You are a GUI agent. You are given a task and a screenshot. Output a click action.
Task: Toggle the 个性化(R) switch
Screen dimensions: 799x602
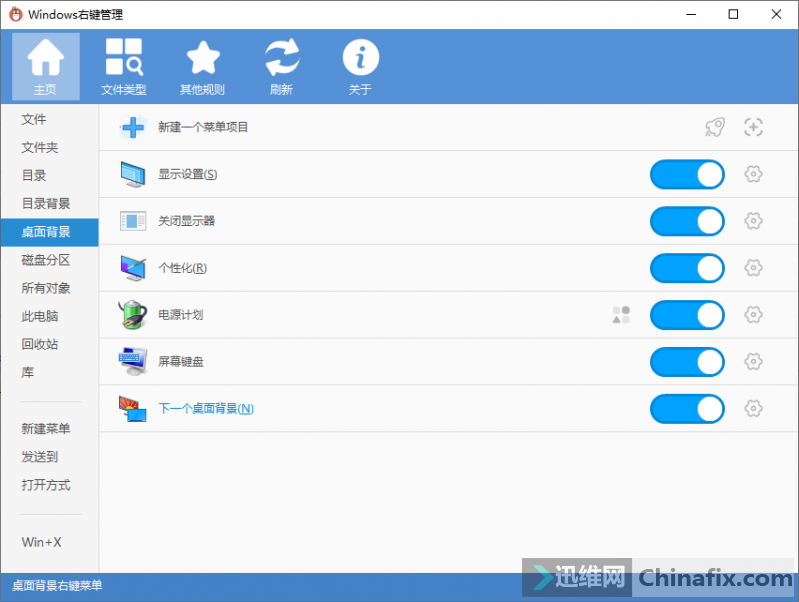coord(687,268)
